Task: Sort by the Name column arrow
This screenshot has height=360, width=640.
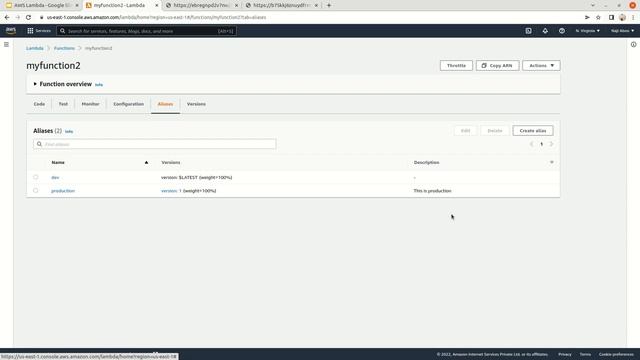Action: [x=146, y=162]
